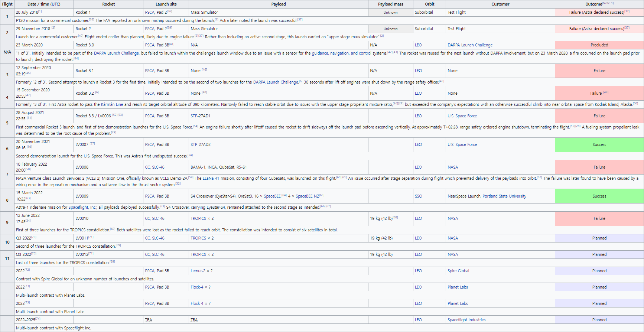Select the Success outcome cell for LV0009
644x332 pixels.
coord(599,196)
